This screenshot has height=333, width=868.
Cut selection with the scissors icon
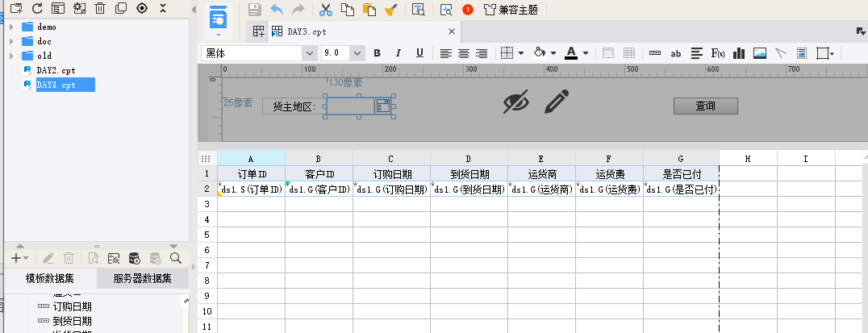click(326, 10)
